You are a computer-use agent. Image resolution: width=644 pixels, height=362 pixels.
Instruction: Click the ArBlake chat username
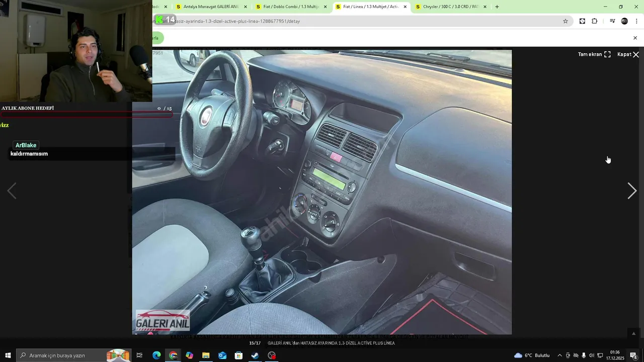tap(26, 145)
